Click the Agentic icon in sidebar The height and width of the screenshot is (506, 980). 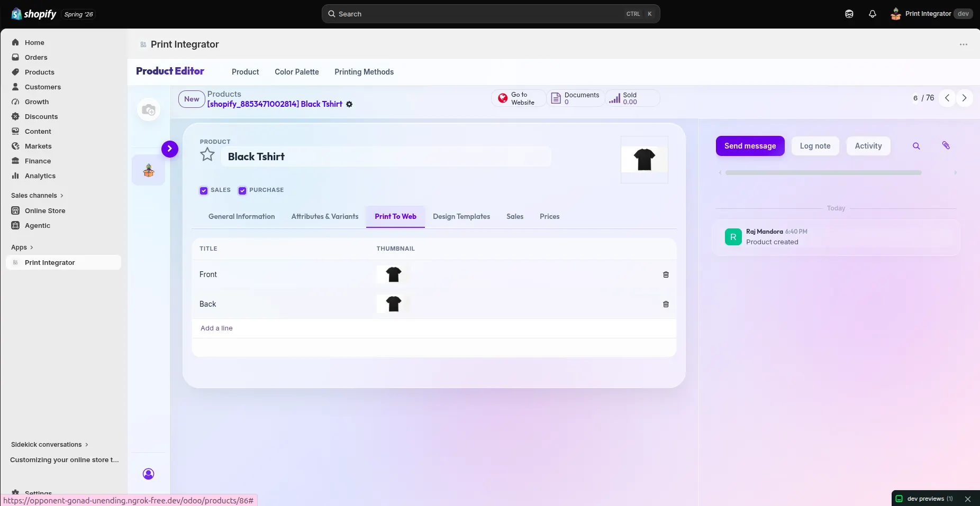[x=15, y=225]
